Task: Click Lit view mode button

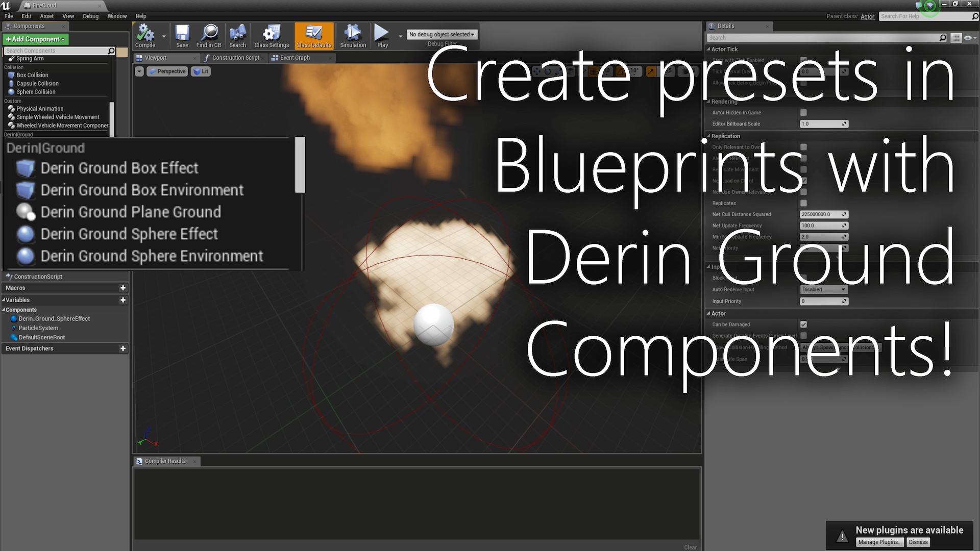Action: coord(201,71)
